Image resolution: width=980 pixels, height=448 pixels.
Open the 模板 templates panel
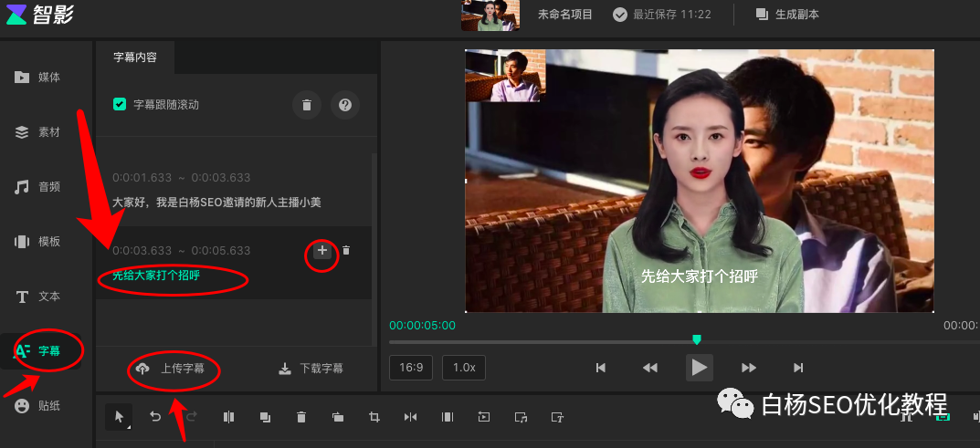[x=38, y=242]
